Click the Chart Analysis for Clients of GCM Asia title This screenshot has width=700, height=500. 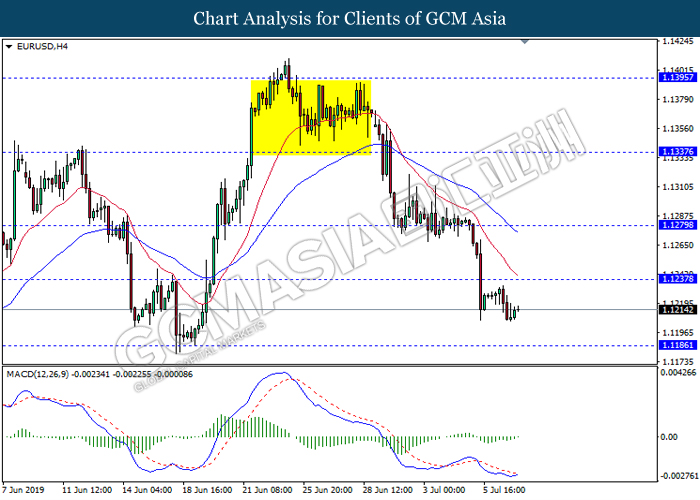pyautogui.click(x=350, y=19)
